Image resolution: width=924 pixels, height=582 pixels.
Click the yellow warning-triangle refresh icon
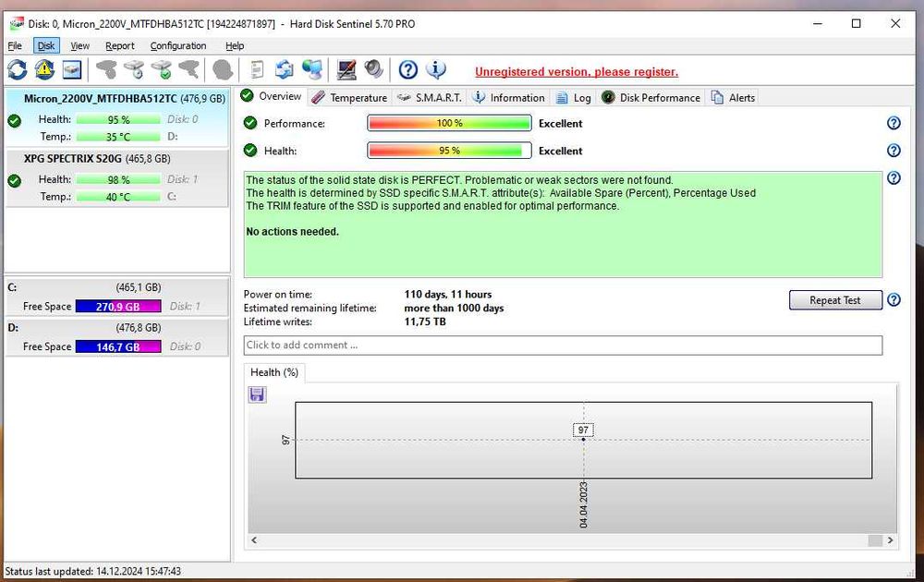pyautogui.click(x=44, y=70)
